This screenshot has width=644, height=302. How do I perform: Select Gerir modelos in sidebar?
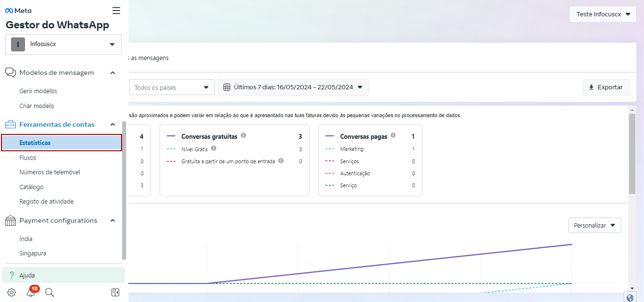pyautogui.click(x=38, y=91)
